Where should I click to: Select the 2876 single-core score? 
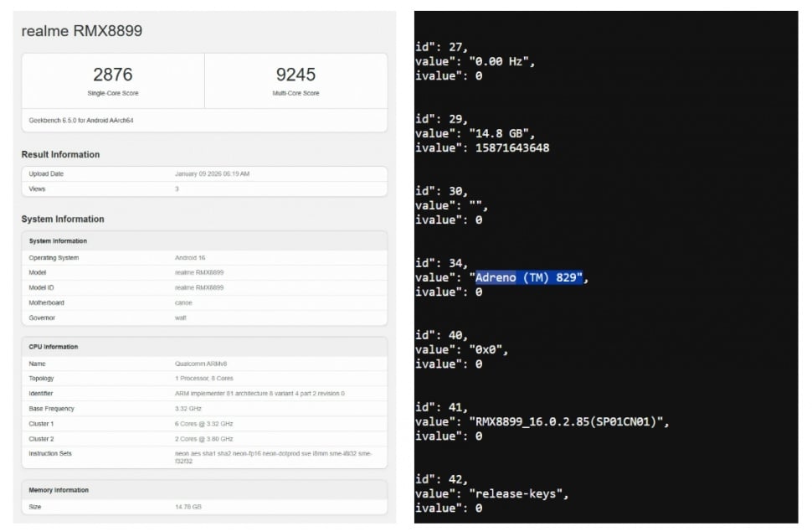112,75
